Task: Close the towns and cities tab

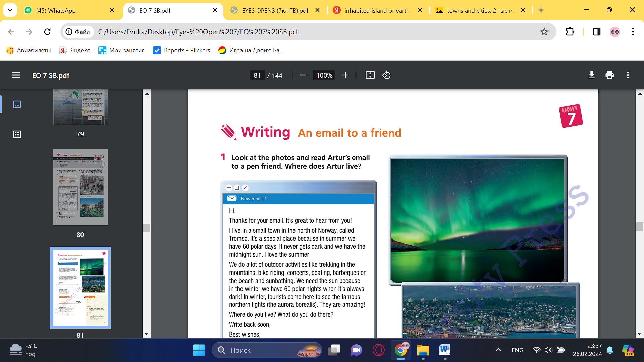Action: [x=523, y=10]
